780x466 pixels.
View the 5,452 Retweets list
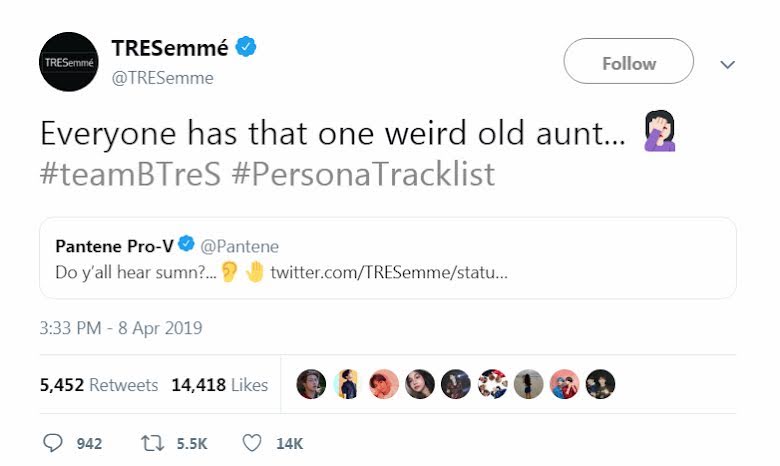tap(99, 385)
